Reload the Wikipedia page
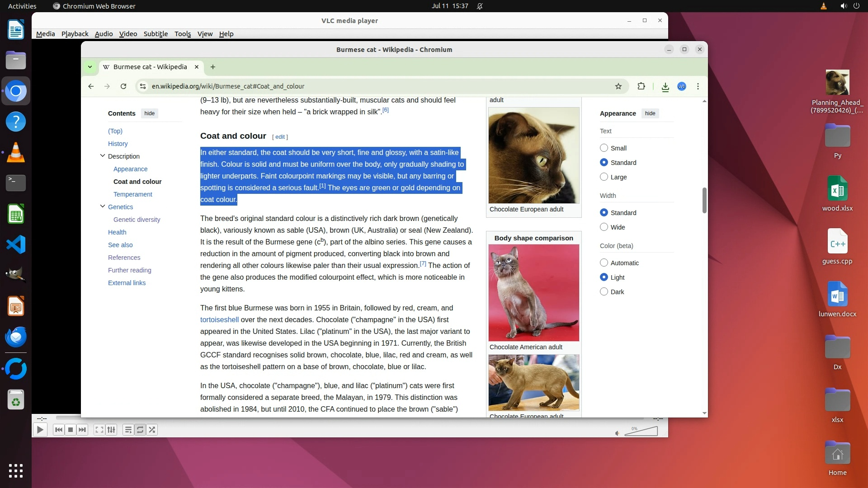This screenshot has height=488, width=868. click(x=123, y=86)
